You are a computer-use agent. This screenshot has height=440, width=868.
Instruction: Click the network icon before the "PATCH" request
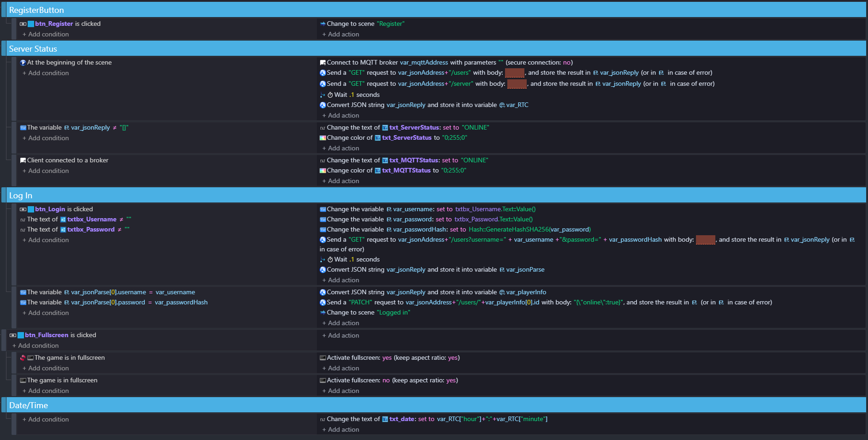click(x=323, y=303)
